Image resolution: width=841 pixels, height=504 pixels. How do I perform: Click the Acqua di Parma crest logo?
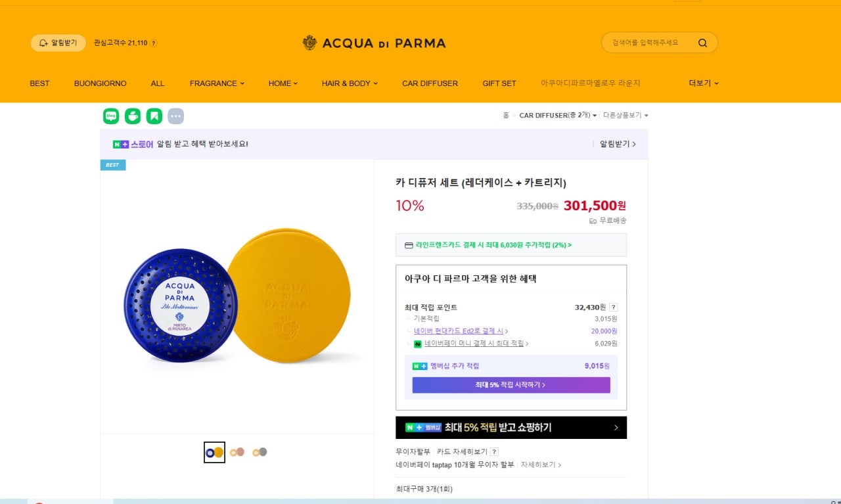tap(309, 42)
